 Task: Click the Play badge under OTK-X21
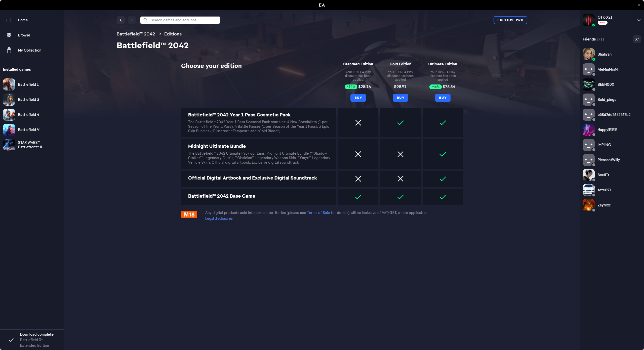(602, 23)
